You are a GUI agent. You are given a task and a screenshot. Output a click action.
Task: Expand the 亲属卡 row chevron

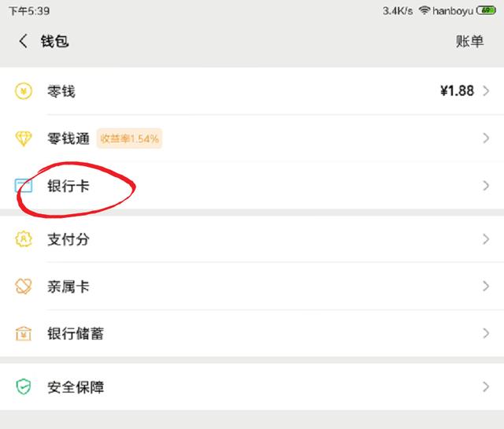pyautogui.click(x=486, y=286)
